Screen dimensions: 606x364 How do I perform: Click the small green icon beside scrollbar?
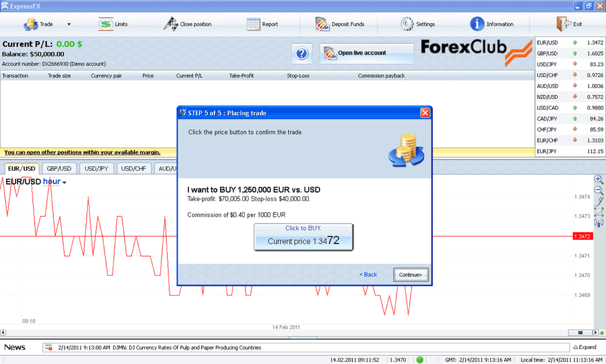click(602, 332)
